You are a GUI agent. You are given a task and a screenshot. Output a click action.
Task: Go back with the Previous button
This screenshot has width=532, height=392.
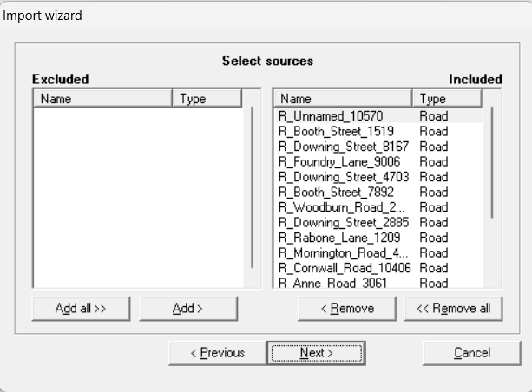click(218, 353)
